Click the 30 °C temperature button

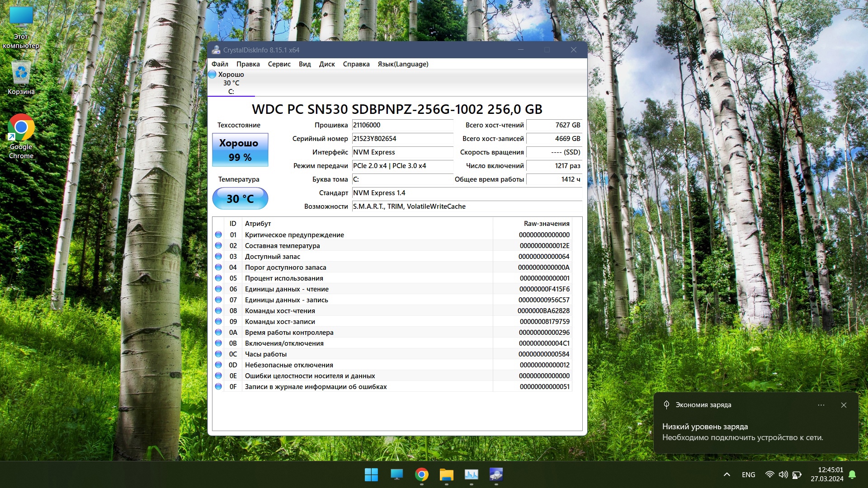click(x=240, y=199)
